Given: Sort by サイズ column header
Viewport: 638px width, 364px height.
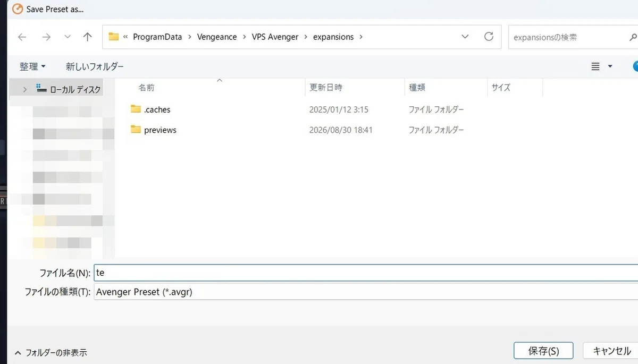Looking at the screenshot, I should tap(501, 88).
